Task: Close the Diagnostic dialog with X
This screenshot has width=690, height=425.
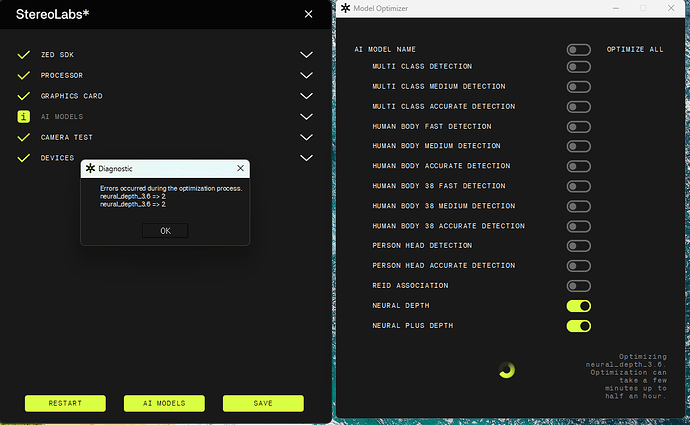Action: [240, 169]
